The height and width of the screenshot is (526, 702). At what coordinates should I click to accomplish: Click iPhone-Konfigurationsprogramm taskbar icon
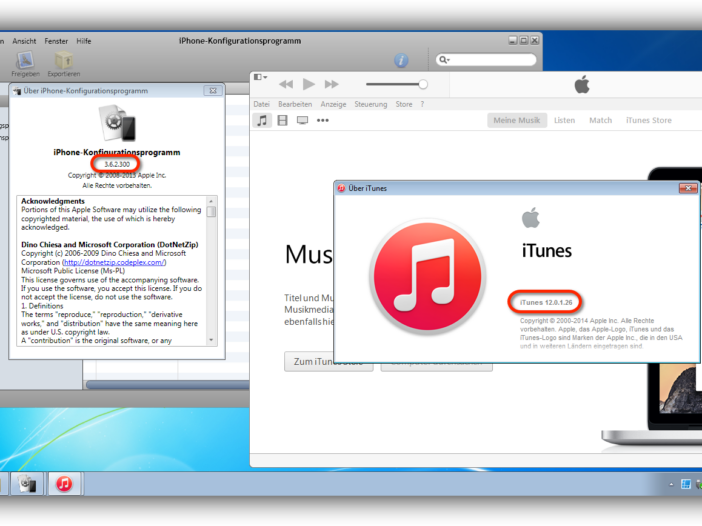[x=27, y=484]
